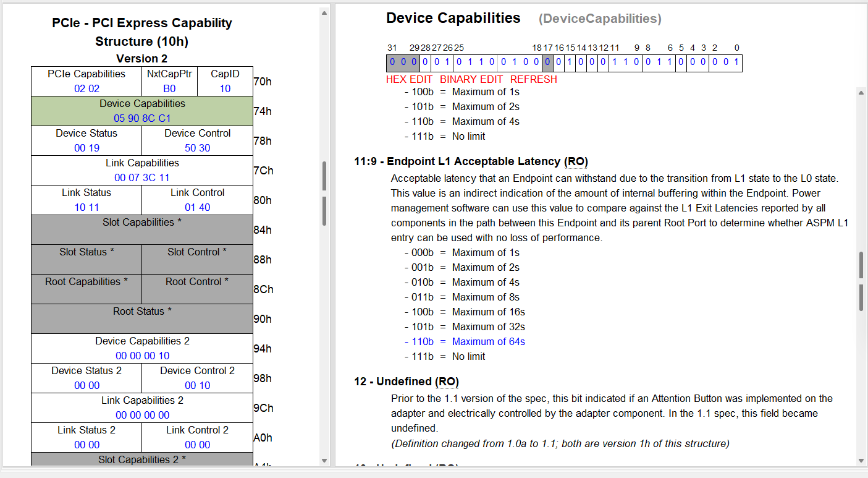Click the grey (DeviceCapabilities) label in the header

600,19
